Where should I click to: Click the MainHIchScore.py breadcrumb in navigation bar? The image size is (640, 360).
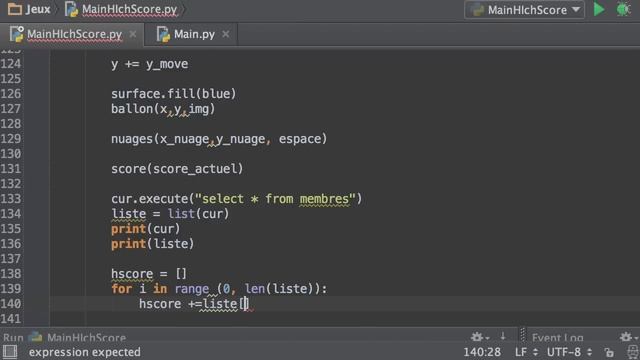pyautogui.click(x=121, y=9)
